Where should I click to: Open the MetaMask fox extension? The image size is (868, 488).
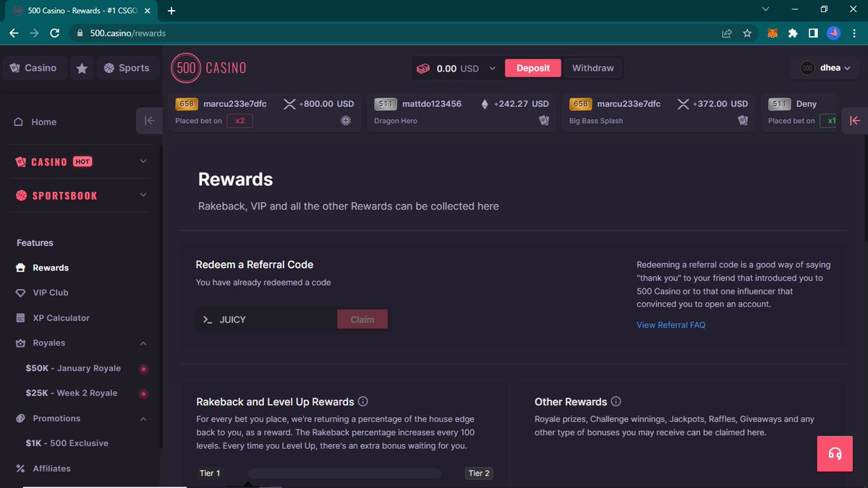pos(773,33)
